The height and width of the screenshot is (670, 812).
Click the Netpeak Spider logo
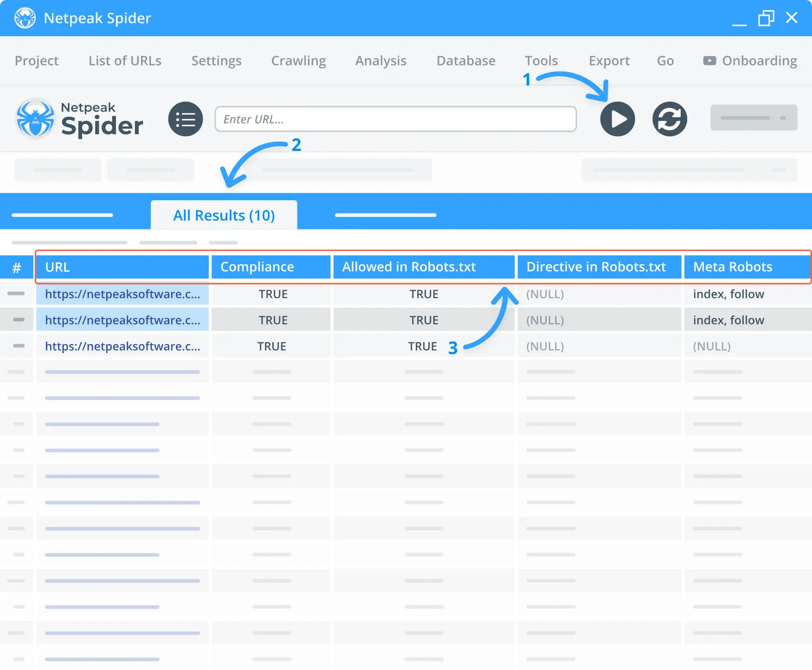click(79, 119)
